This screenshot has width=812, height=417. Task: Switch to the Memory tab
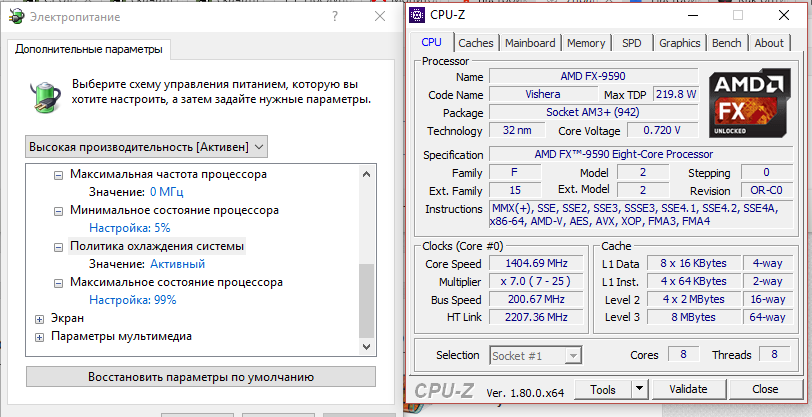[x=586, y=43]
